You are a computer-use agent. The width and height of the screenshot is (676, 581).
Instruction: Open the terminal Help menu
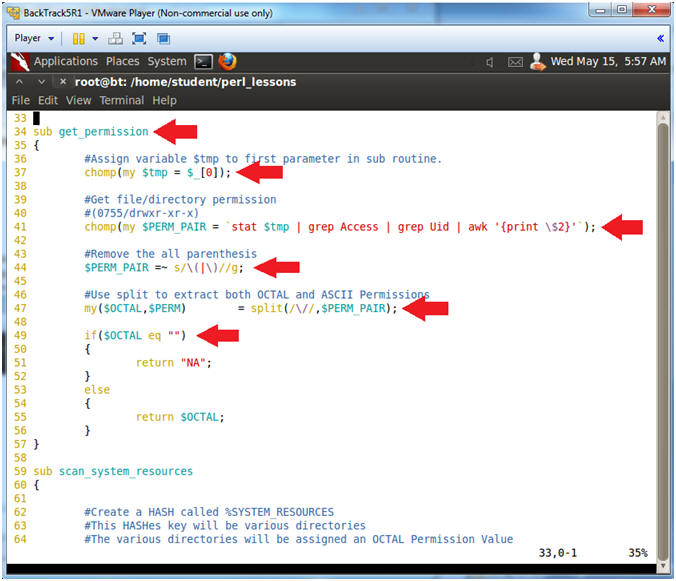coord(164,100)
